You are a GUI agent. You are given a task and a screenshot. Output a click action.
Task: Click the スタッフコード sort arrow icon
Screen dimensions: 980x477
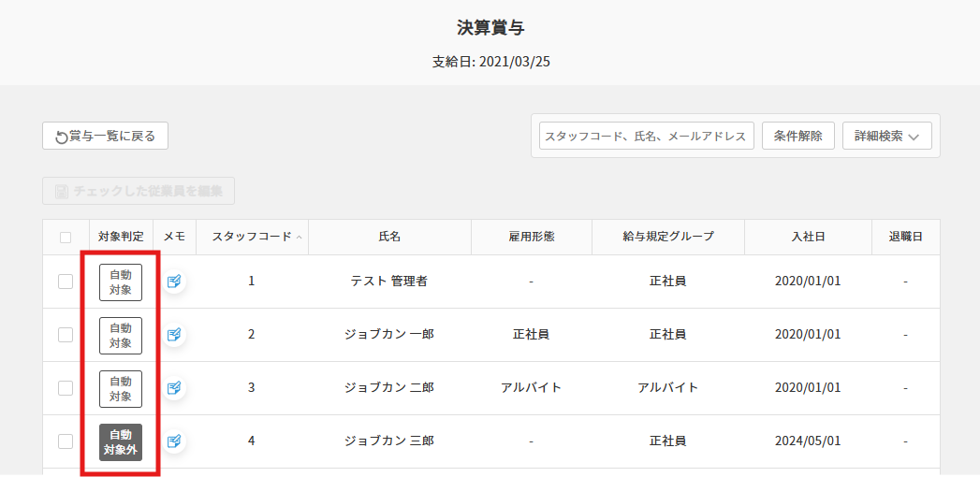299,238
